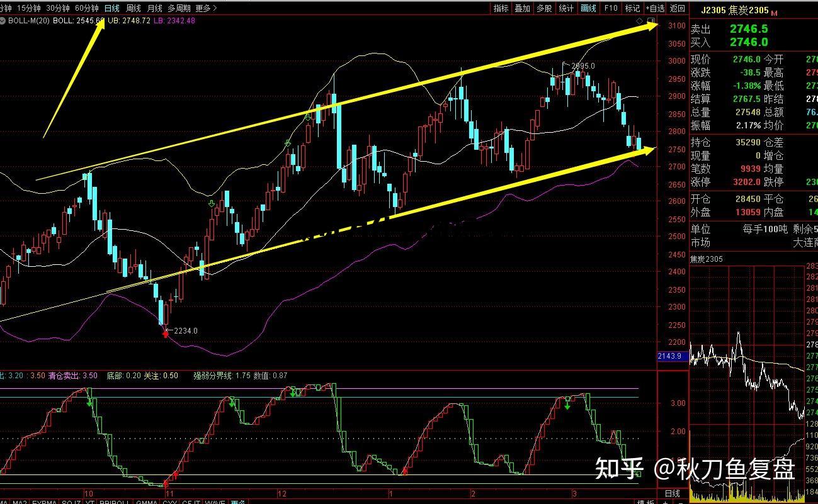Viewport: 818px width, 504px height.
Task: Click the diamond icon above the chart
Action: 640,21
